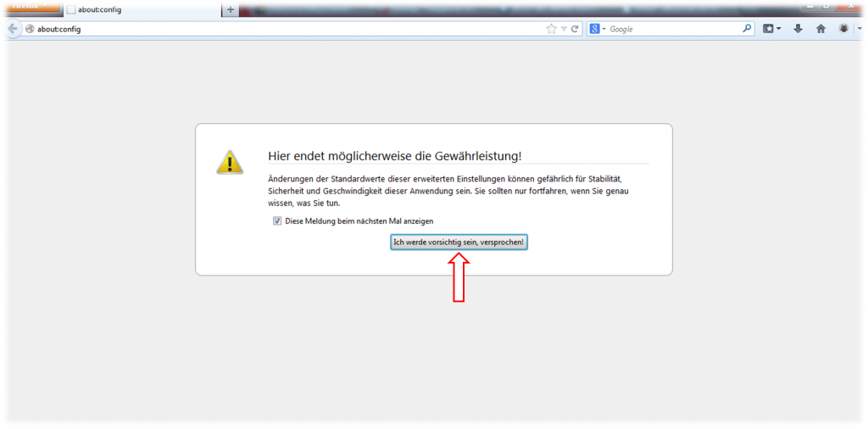Screen dimensions: 868x429
Task: Uncheck "Diese Meldung beim nächsten Mal anzeigen"
Action: 277,220
